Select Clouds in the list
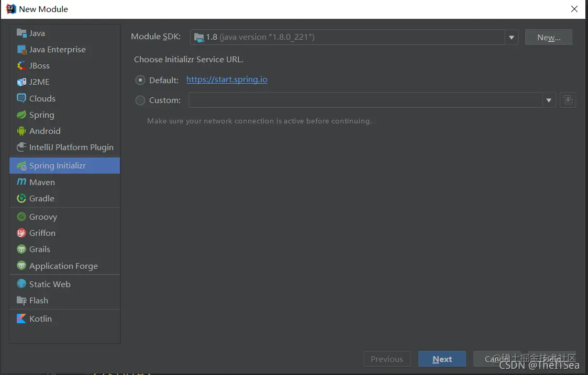 (x=64, y=98)
